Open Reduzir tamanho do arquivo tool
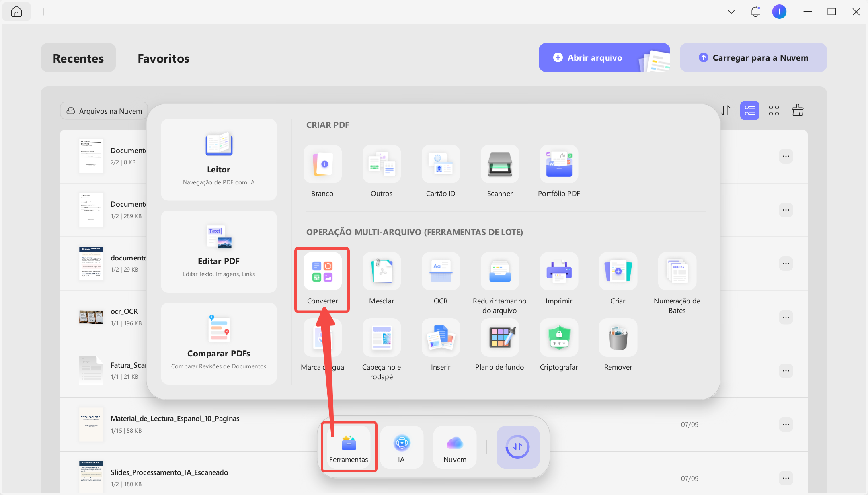Screen dimensions: 868x495 [500, 271]
